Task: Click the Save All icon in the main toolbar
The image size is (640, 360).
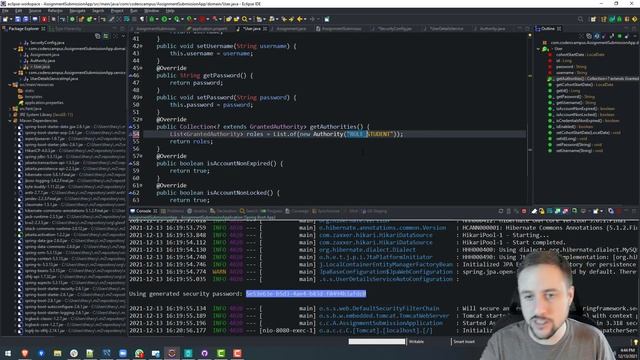Action: (x=26, y=19)
